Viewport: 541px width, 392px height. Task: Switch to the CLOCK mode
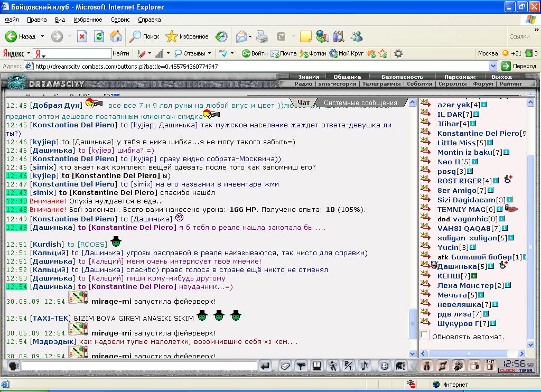pos(507,370)
